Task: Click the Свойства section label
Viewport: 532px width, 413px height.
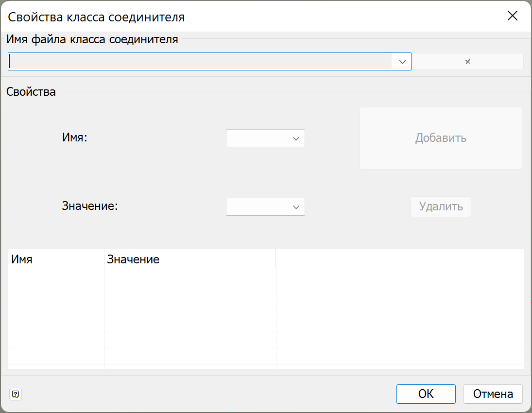Action: (x=31, y=91)
